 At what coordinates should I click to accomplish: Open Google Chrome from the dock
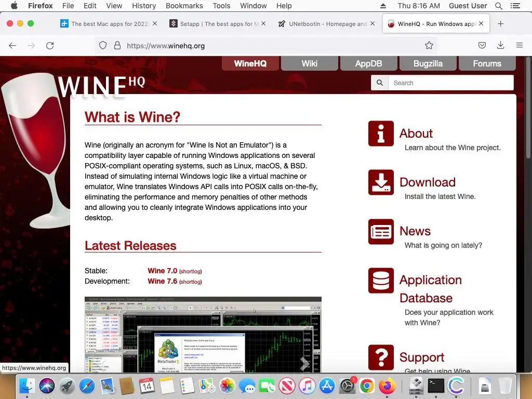pyautogui.click(x=367, y=386)
